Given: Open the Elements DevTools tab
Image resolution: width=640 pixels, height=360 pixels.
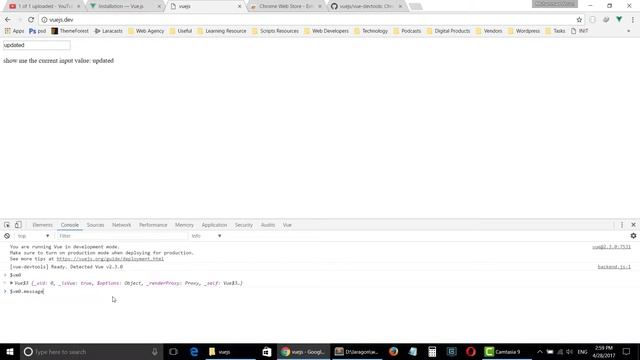Looking at the screenshot, I should 42,225.
